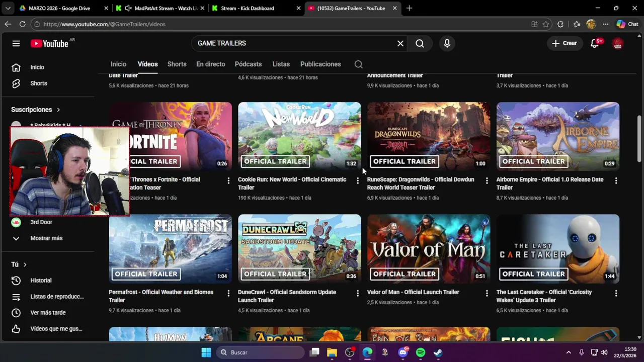
Task: Bookmark this page with star icon
Action: (x=546, y=24)
